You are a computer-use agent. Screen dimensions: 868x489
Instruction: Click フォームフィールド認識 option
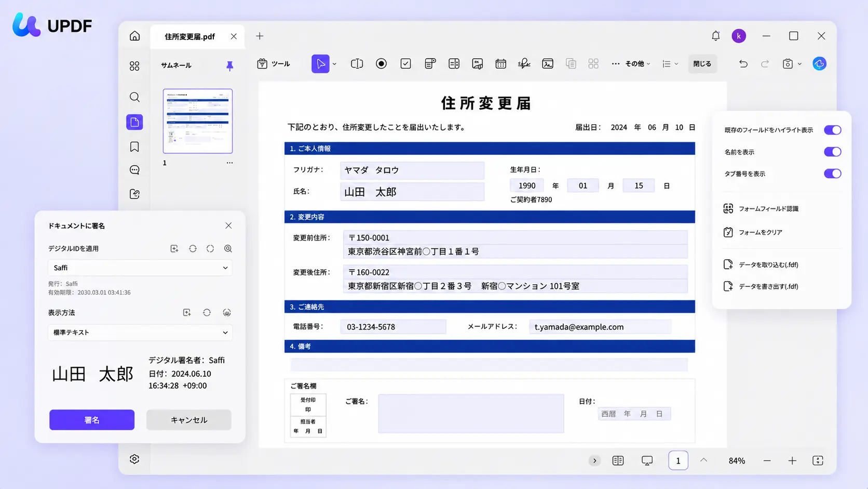[761, 208]
